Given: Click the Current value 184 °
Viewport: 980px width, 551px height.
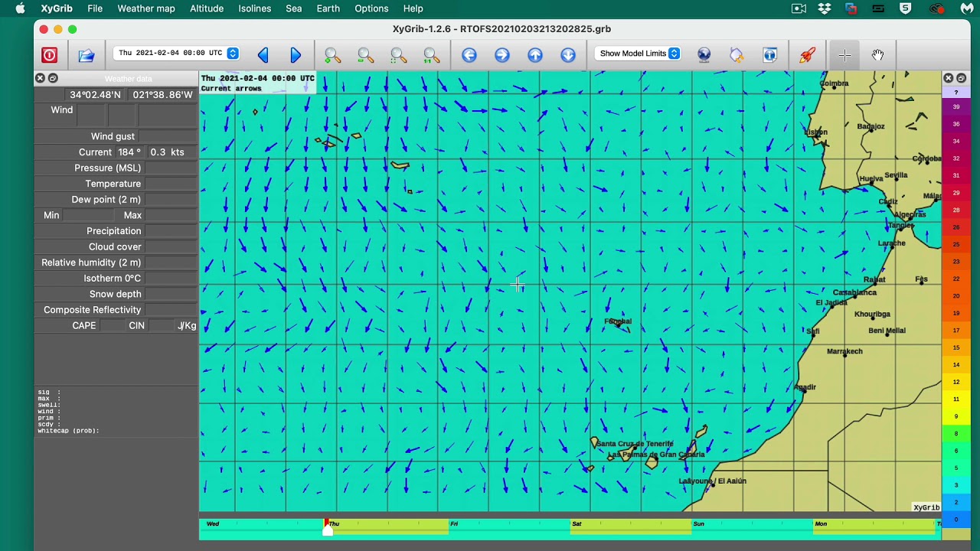Looking at the screenshot, I should point(129,152).
